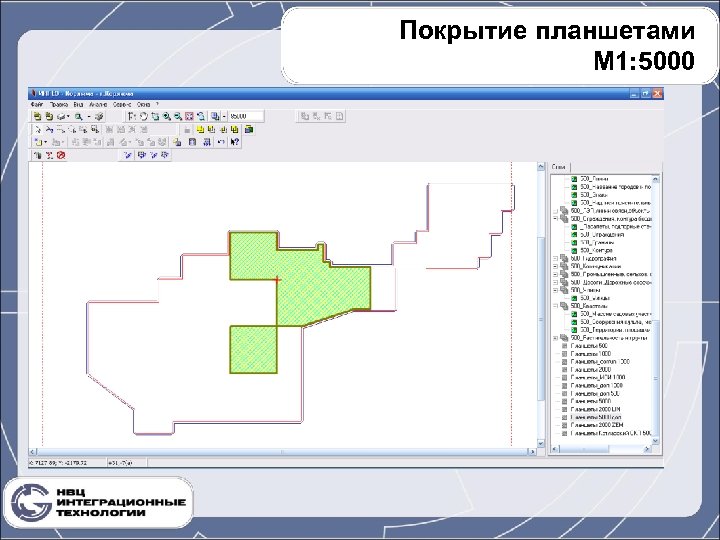
Task: Click the arrow selection tool icon
Action: click(x=39, y=129)
